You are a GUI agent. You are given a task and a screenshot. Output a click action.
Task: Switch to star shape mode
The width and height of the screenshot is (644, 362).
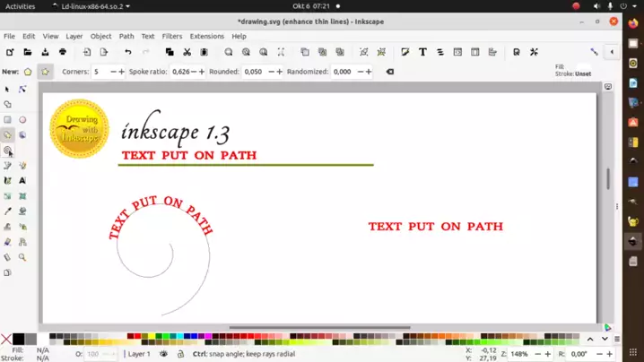(45, 72)
